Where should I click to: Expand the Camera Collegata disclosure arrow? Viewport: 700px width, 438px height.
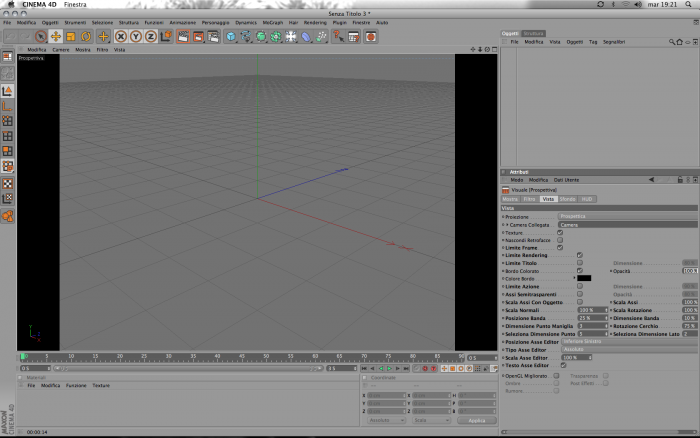coord(507,225)
